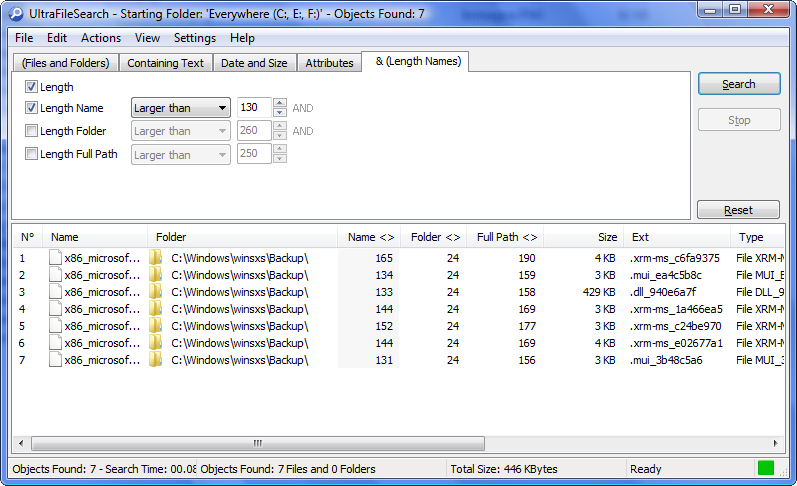Screen dimensions: 797x486
Task: Click the results scrollbar right arrow
Action: [775, 443]
